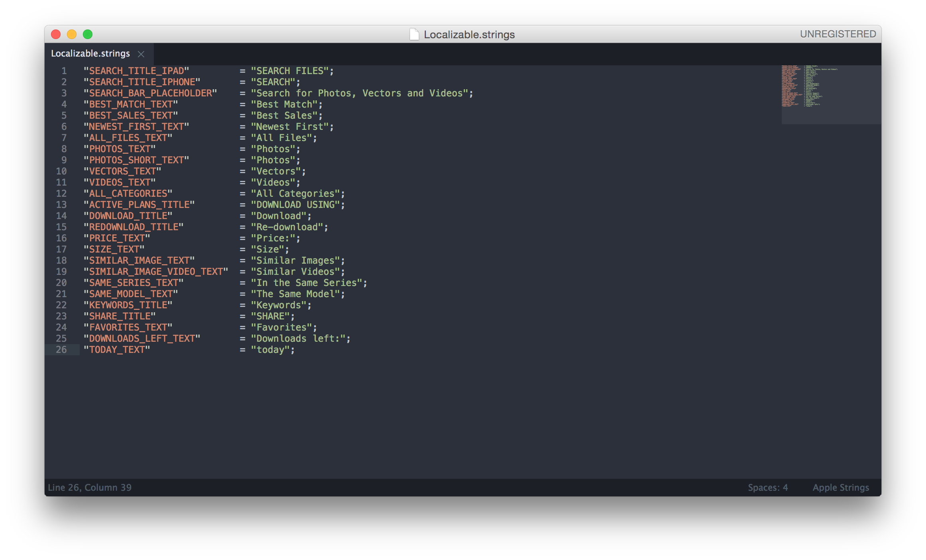Click the "BEST_SALES_TEXT" key
Viewport: 926px width, 560px height.
(x=131, y=115)
